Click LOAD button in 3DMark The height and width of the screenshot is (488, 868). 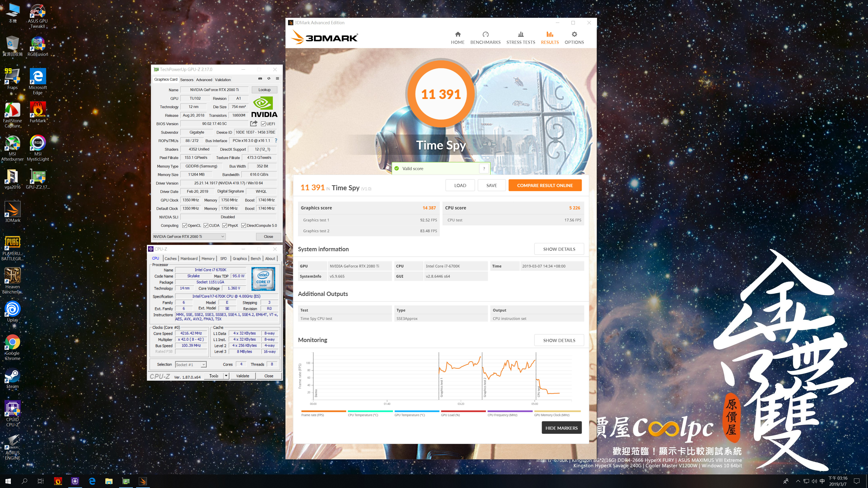(460, 185)
